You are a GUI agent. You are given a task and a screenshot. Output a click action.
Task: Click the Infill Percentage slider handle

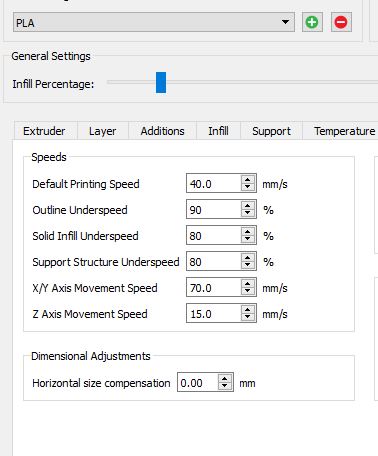point(161,82)
